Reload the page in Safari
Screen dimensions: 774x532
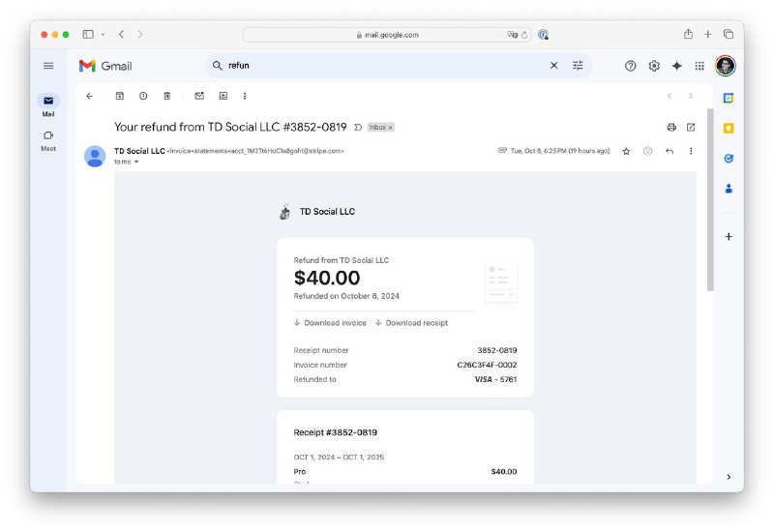coord(524,35)
